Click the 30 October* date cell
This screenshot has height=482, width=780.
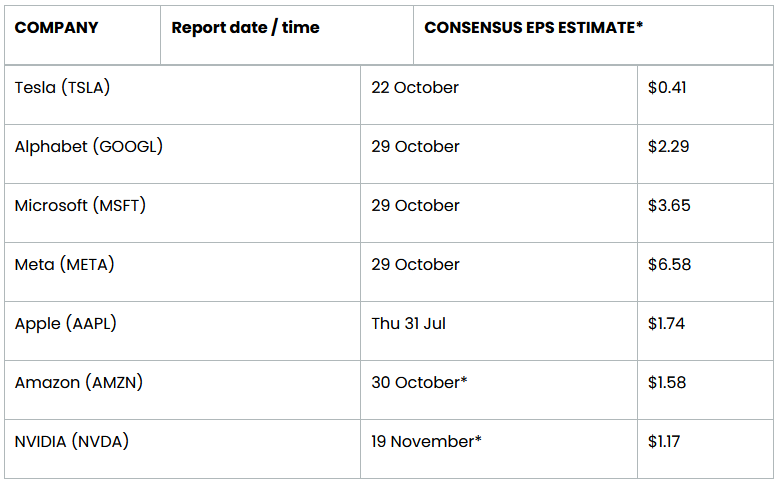pyautogui.click(x=419, y=383)
